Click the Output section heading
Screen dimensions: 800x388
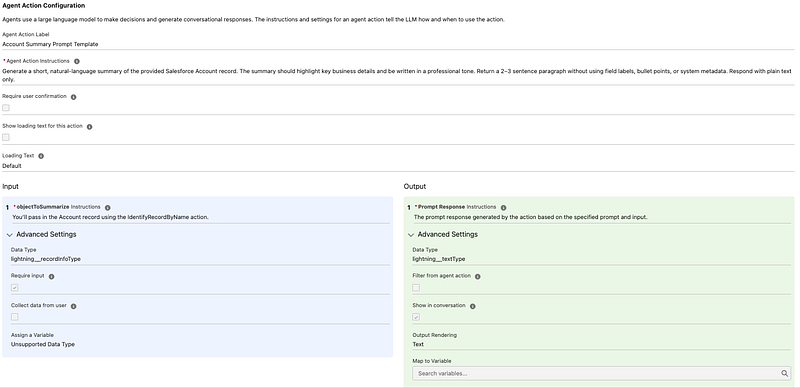click(415, 186)
